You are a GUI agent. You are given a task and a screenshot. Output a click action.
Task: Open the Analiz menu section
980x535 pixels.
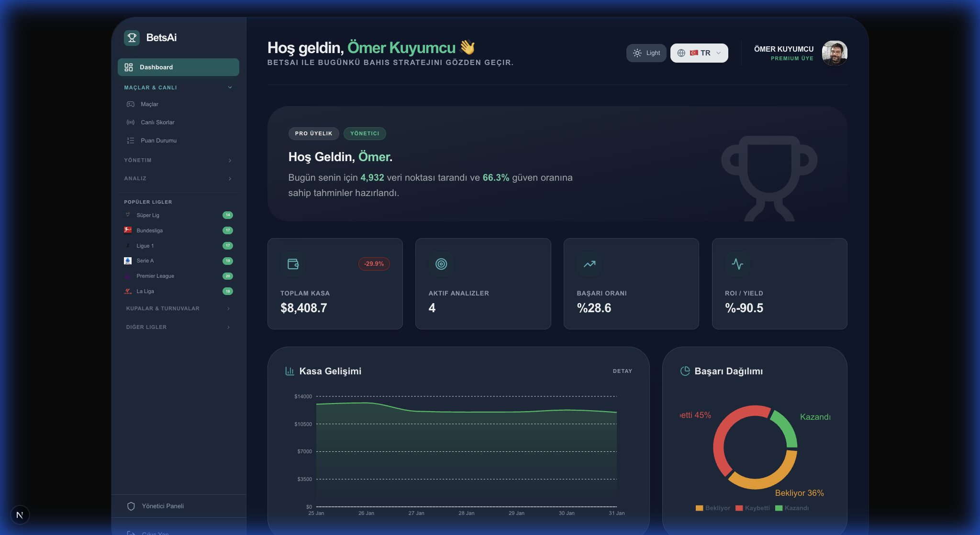[178, 178]
